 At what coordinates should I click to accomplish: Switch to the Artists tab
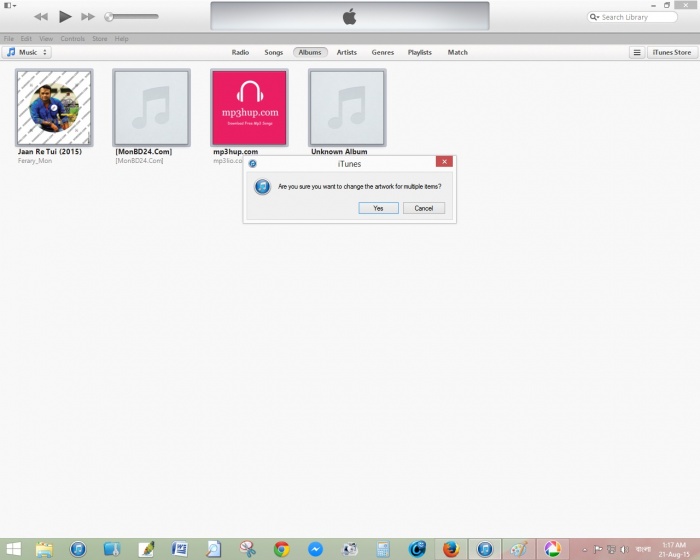point(346,52)
